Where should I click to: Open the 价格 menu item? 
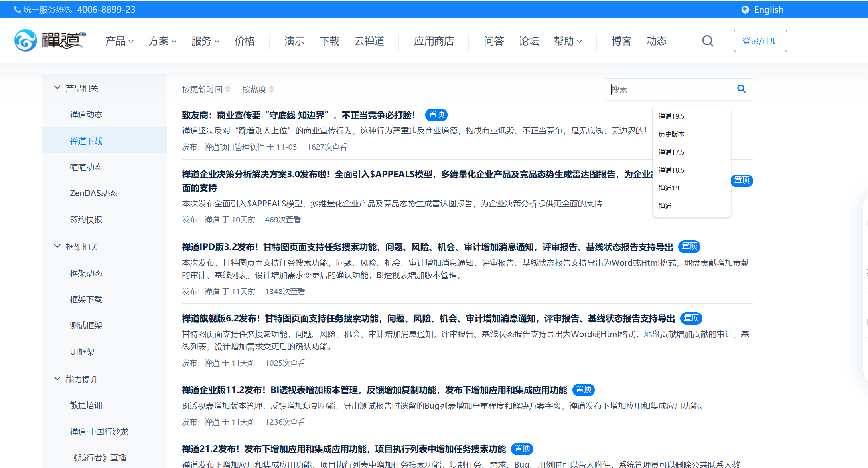click(x=245, y=41)
